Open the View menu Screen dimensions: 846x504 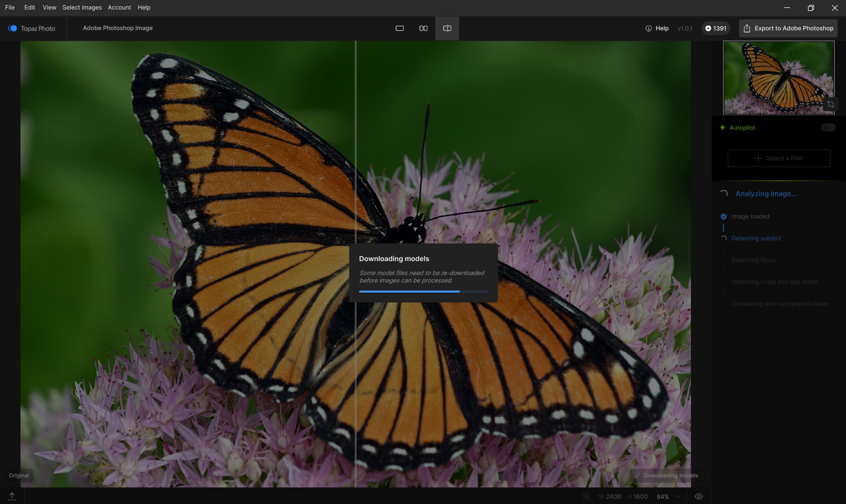[49, 8]
